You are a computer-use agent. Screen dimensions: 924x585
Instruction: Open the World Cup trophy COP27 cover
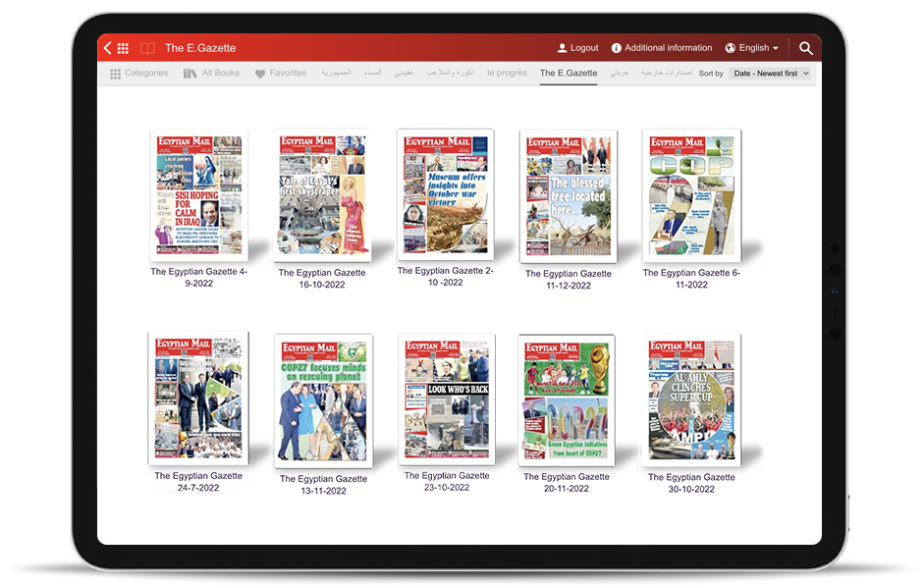[567, 400]
